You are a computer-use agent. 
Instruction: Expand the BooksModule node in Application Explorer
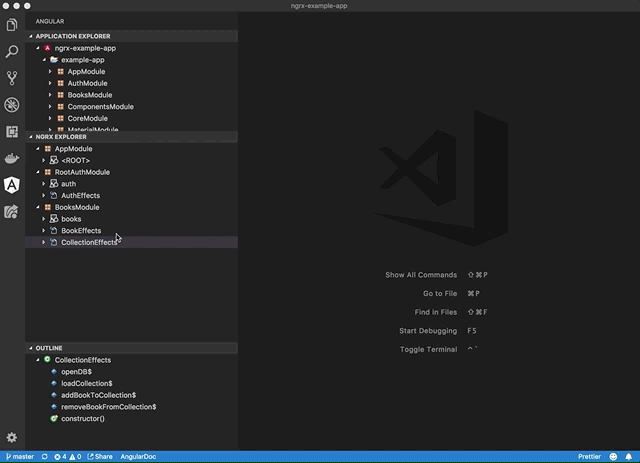pos(50,95)
